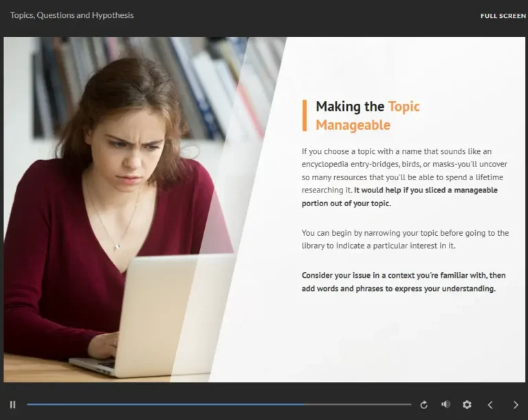This screenshot has height=420, width=528.
Task: Click the FULL SCREEN button
Action: tap(503, 16)
